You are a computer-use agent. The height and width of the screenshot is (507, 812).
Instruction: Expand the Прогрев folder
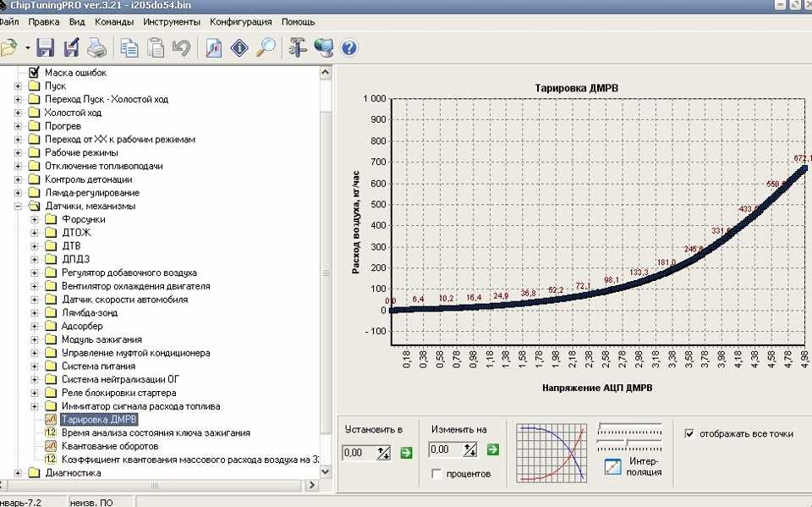18,126
